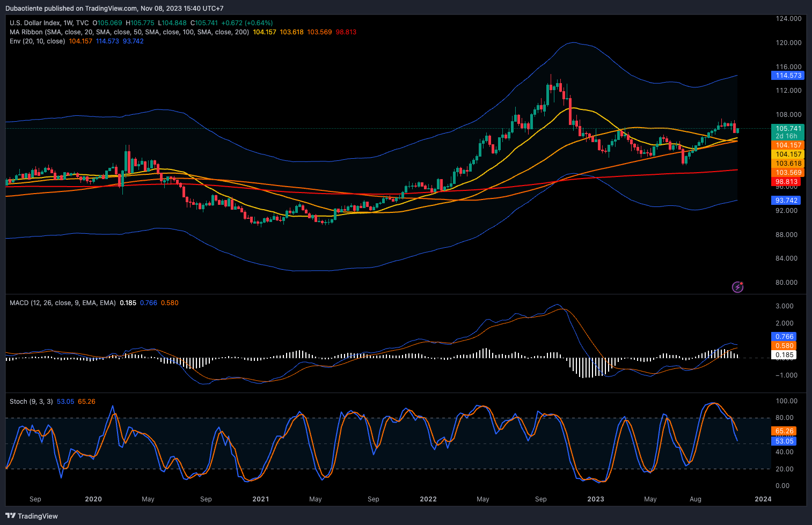Click the blue 93.742 lower envelope label
The width and height of the screenshot is (812, 525).
[786, 201]
